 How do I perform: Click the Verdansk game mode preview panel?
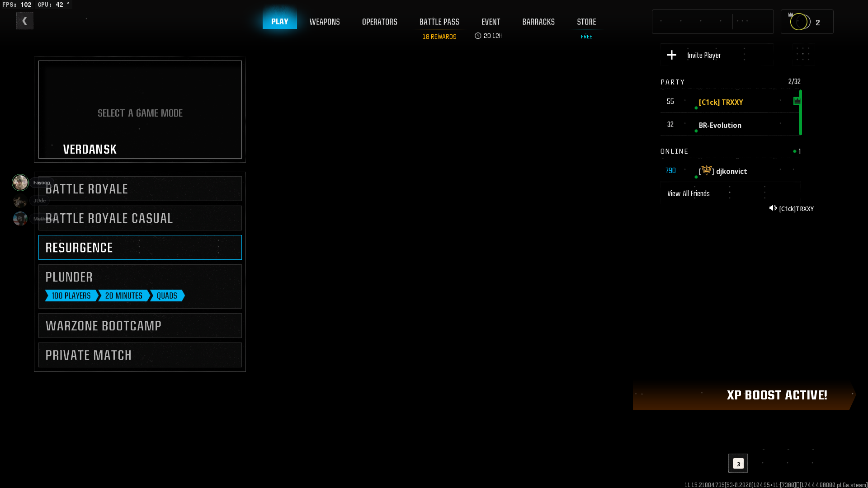[140, 110]
